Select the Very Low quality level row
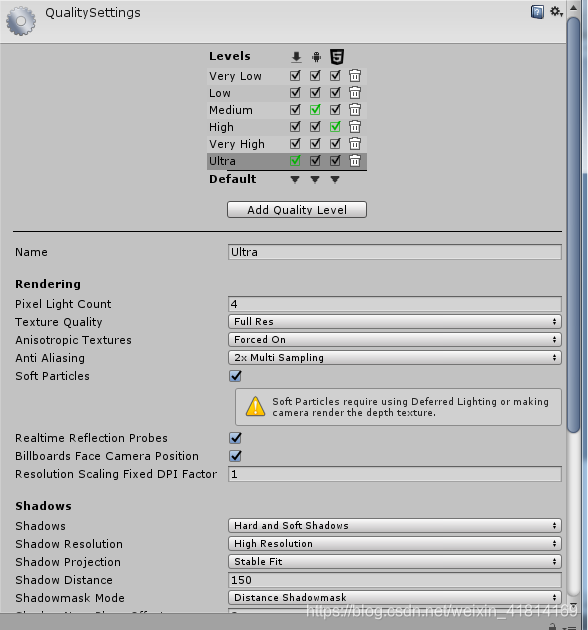 coord(287,76)
